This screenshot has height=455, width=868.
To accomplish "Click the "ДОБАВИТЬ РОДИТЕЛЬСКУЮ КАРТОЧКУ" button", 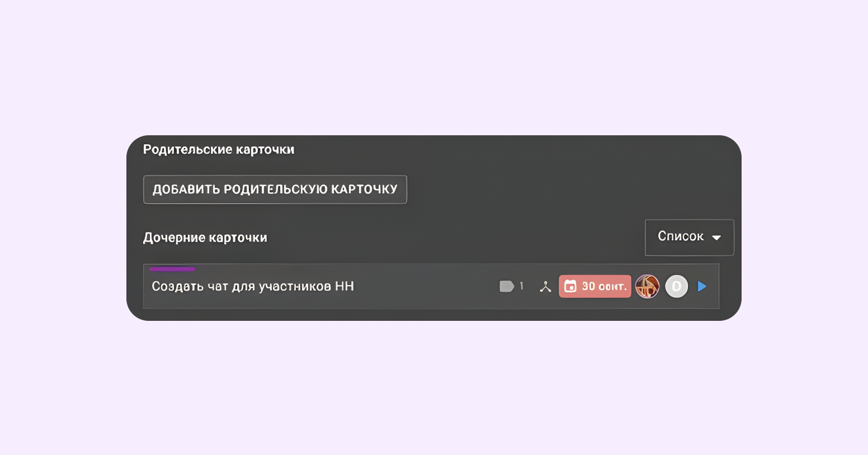I will (275, 189).
